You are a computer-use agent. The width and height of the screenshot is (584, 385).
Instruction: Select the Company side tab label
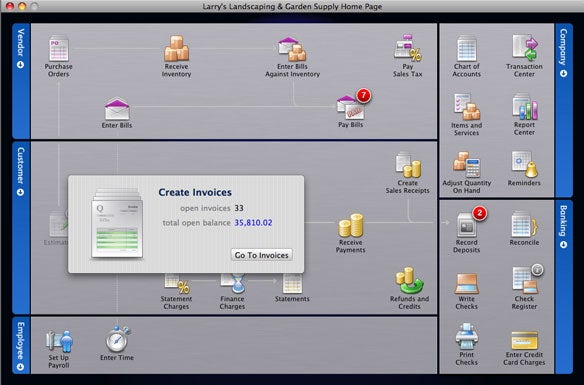pos(564,47)
